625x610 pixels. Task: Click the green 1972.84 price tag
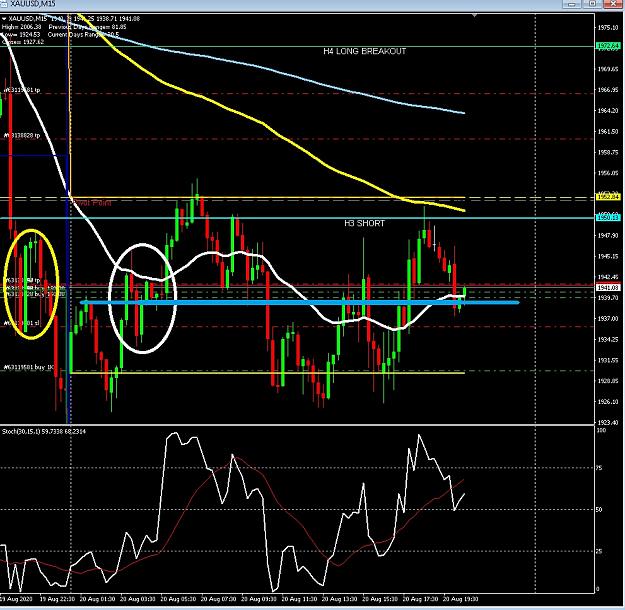tap(608, 46)
